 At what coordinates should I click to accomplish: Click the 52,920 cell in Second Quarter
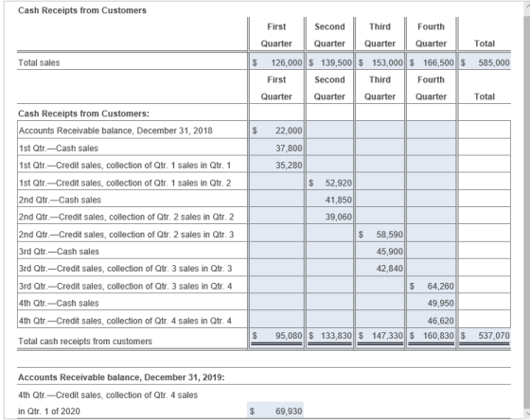329,183
